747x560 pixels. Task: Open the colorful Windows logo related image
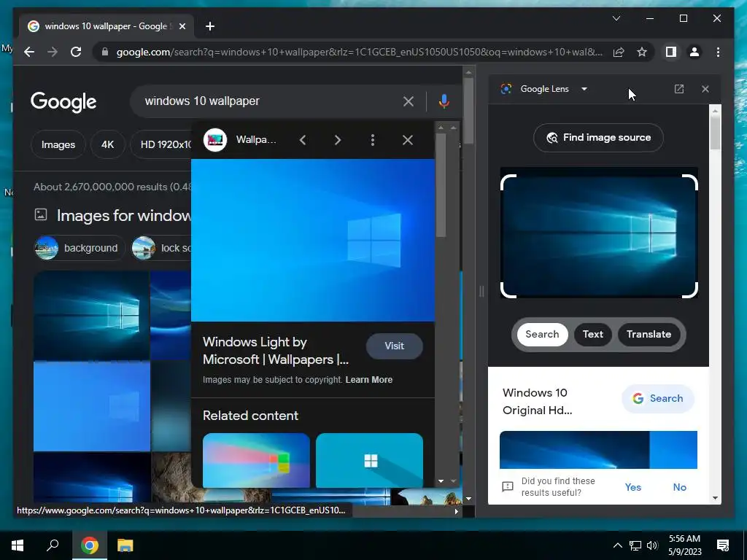pos(256,460)
